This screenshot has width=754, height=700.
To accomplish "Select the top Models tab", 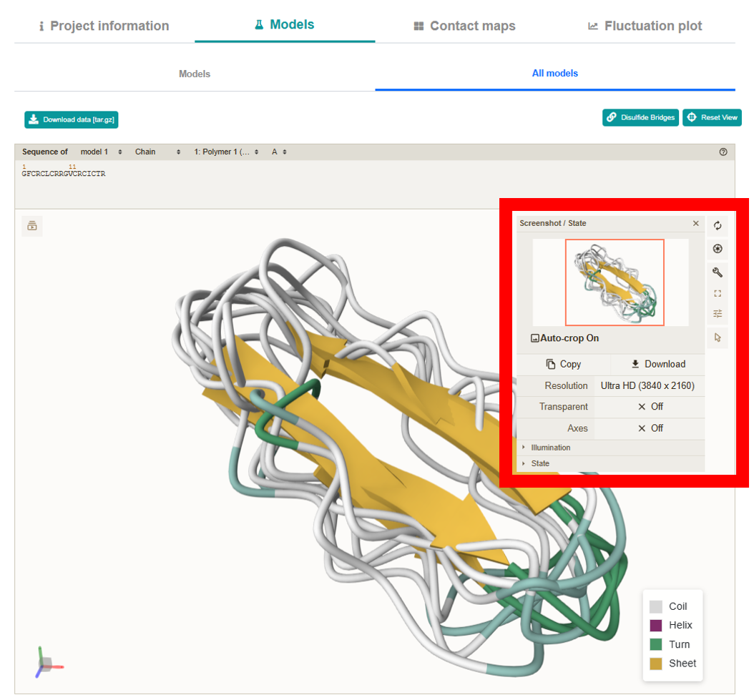I will click(285, 24).
